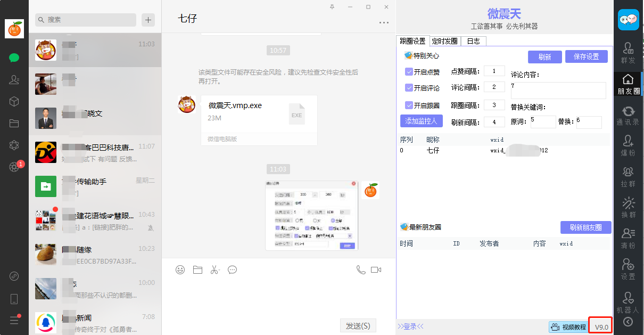Open the 机器人 robot panel
Screen dimensions: 644x335
pyautogui.click(x=628, y=301)
